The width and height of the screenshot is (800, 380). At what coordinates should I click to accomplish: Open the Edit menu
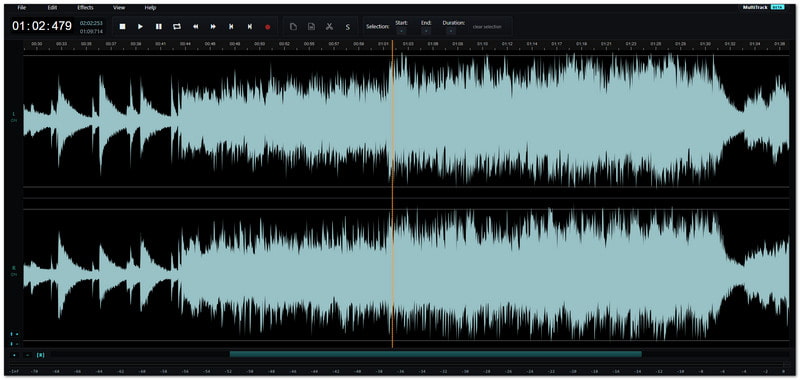click(52, 8)
